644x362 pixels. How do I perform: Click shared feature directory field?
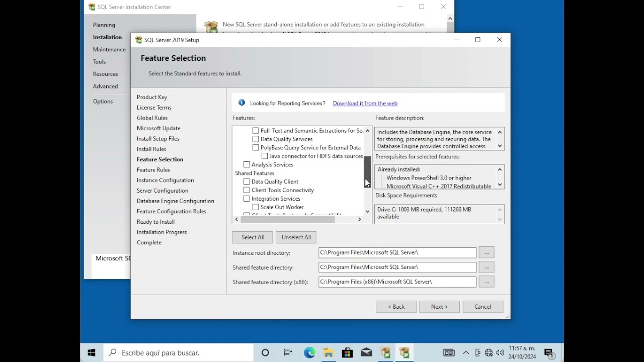point(397,267)
